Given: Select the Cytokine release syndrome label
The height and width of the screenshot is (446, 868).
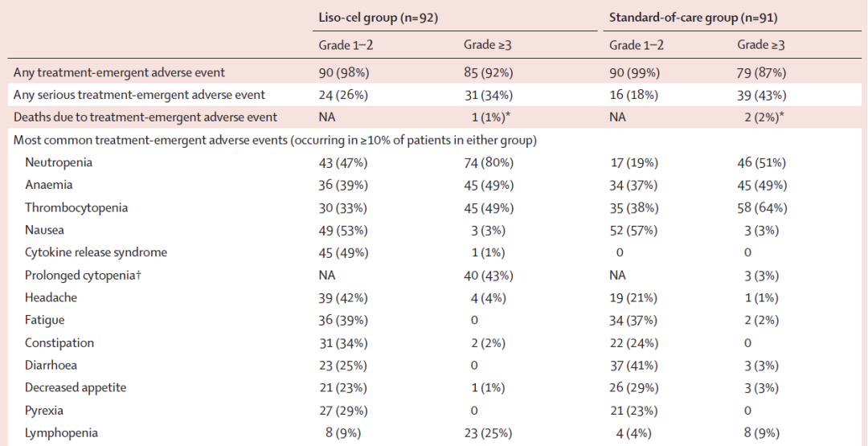Looking at the screenshot, I should (x=96, y=252).
